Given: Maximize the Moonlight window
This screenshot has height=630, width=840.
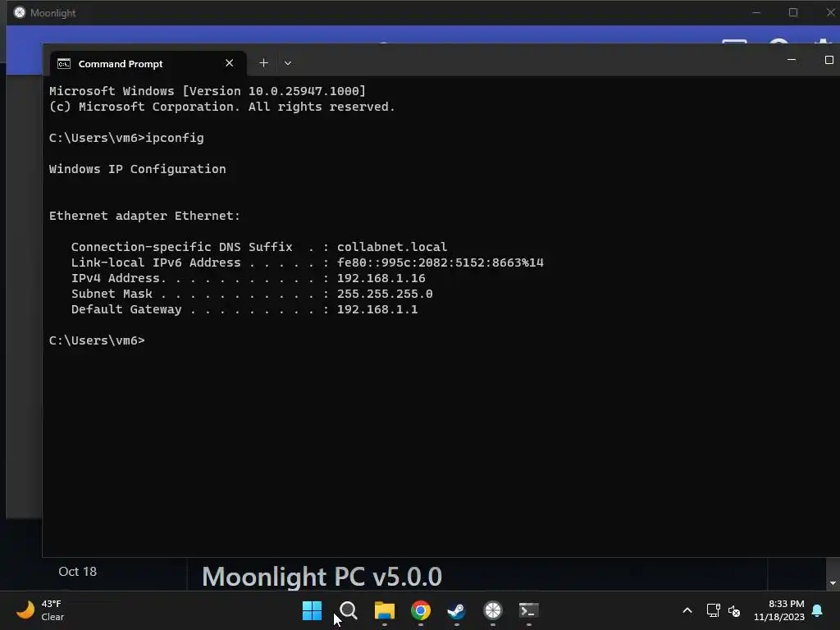Looking at the screenshot, I should (793, 12).
